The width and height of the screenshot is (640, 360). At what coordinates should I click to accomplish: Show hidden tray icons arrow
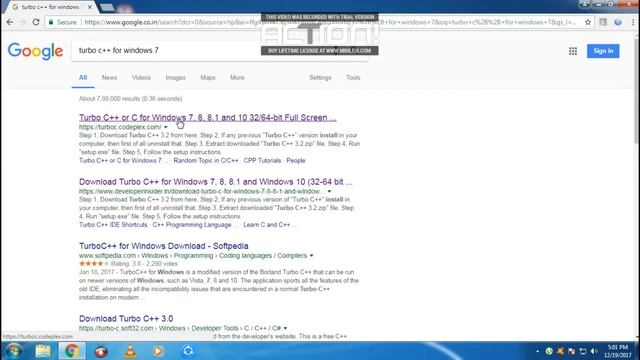coord(537,351)
